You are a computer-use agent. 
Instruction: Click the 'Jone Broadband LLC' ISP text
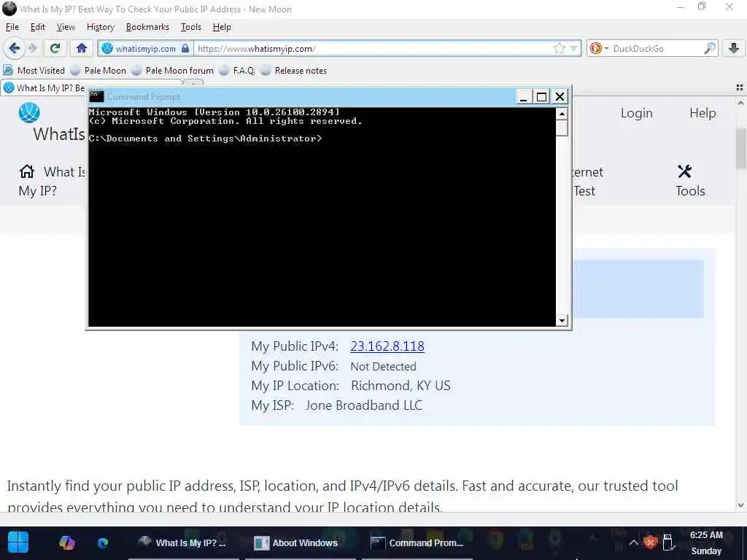point(363,405)
